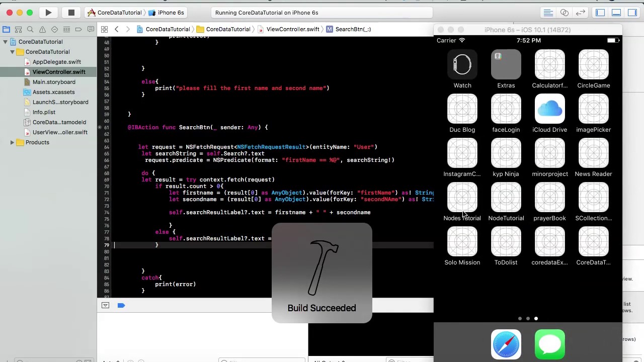Switch to the Version editor

581,13
